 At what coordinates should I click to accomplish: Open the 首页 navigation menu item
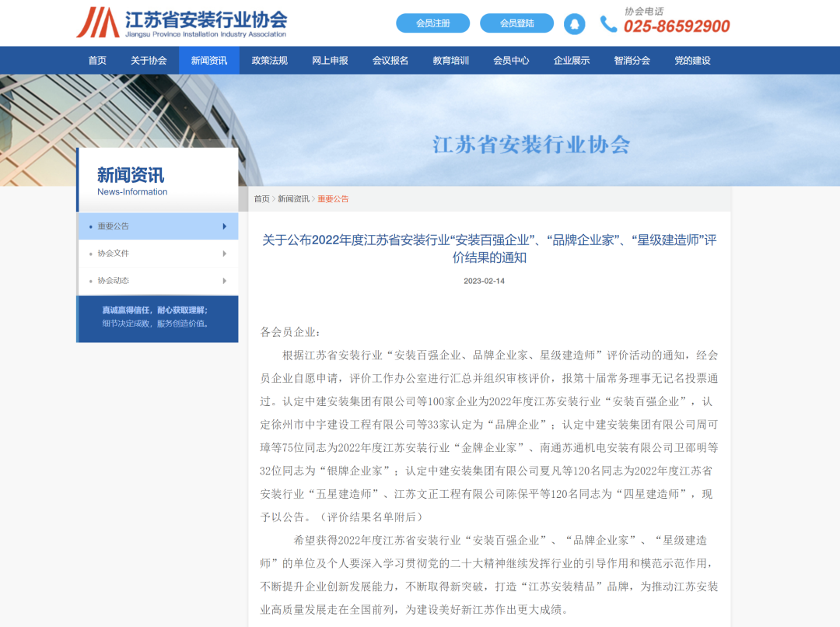click(97, 59)
